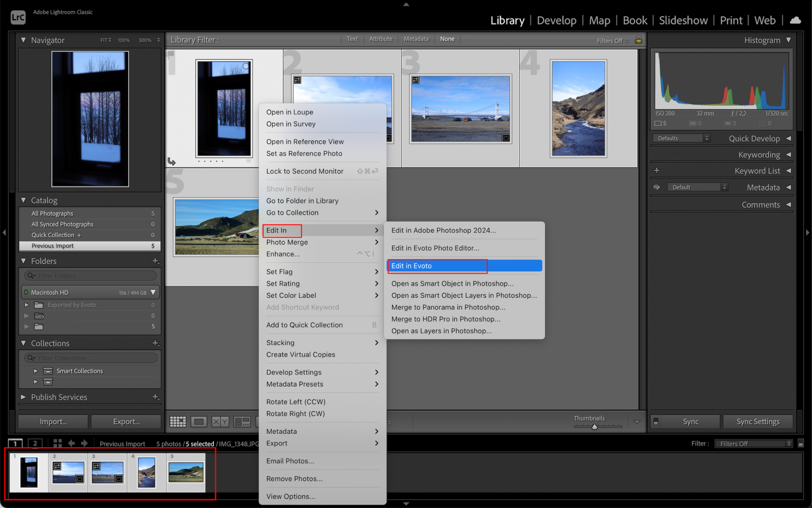This screenshot has height=508, width=812.
Task: Select filmstrip thumbnail 5 landscape
Action: (x=186, y=472)
